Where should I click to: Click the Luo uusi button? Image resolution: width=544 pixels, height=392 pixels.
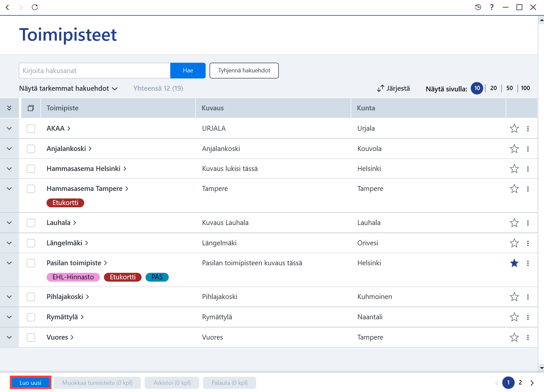pos(30,383)
